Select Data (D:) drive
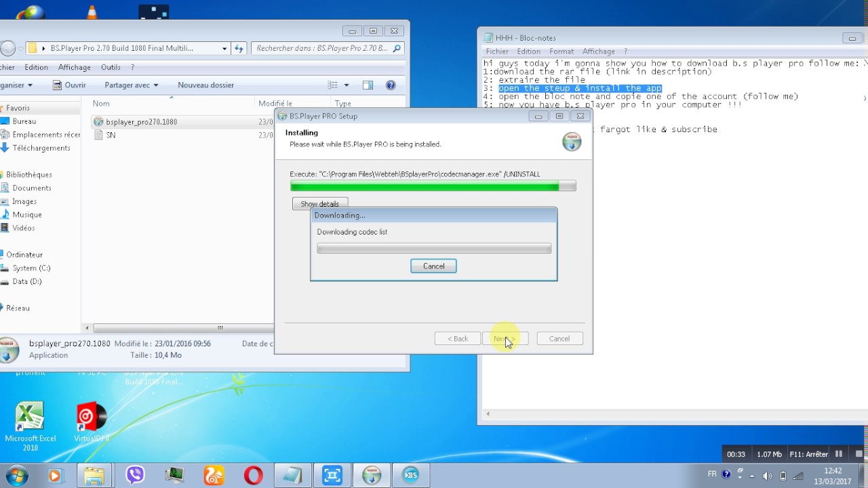Screen dimensions: 868x488 pyautogui.click(x=26, y=281)
